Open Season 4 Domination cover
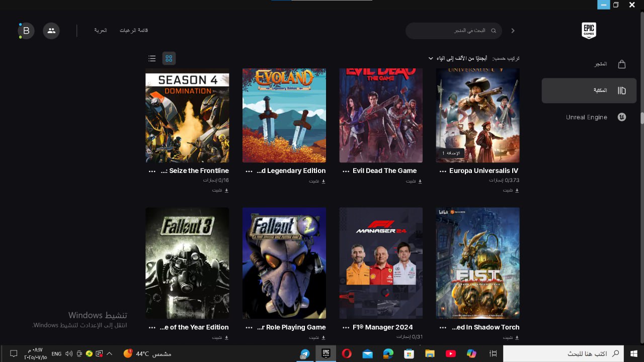 (187, 116)
